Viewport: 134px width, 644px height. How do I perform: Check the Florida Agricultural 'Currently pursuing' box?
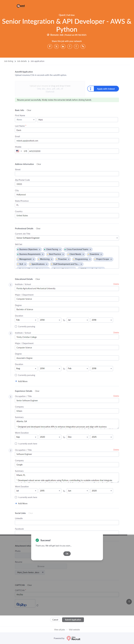pos(16,327)
